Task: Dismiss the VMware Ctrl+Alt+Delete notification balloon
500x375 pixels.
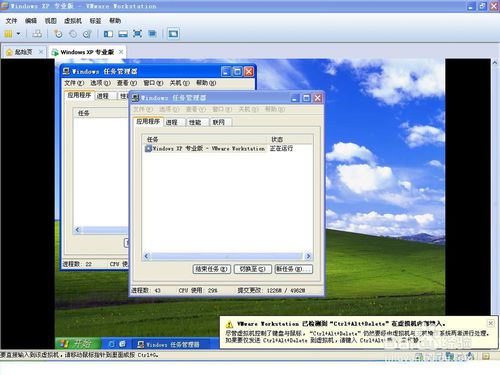Action: 491,323
